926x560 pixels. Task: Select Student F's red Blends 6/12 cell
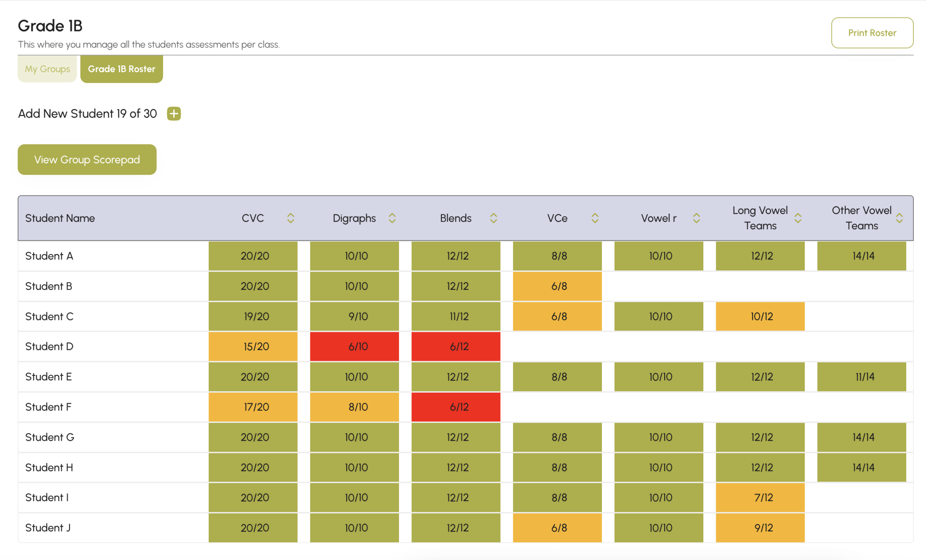[456, 407]
